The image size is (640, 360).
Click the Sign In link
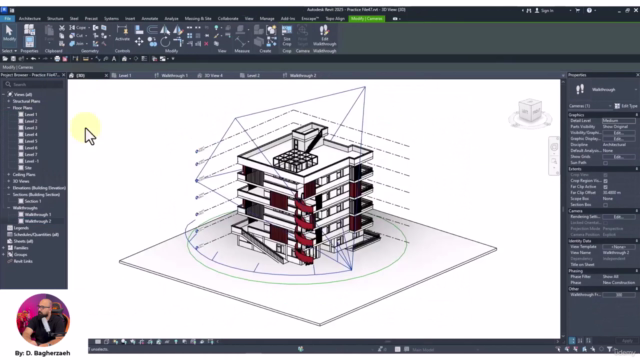tap(544, 11)
